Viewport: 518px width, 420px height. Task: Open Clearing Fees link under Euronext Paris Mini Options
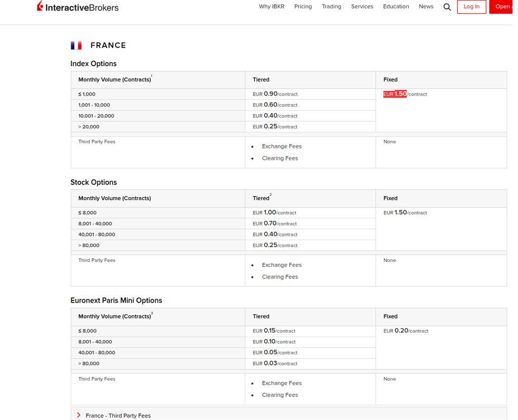pyautogui.click(x=280, y=395)
